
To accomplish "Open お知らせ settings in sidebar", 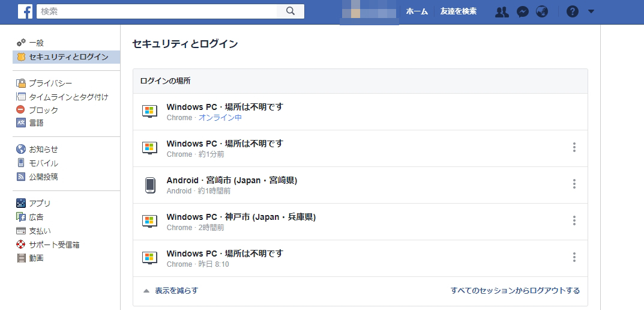I will [43, 149].
